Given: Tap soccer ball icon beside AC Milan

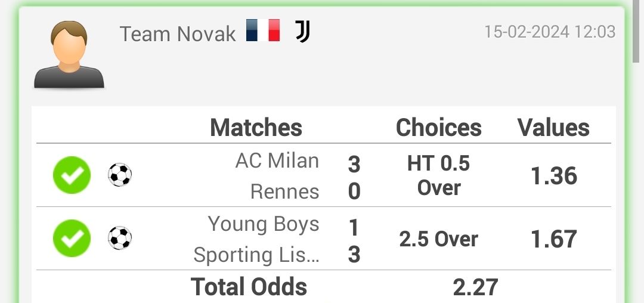Looking at the screenshot, I should pos(120,175).
